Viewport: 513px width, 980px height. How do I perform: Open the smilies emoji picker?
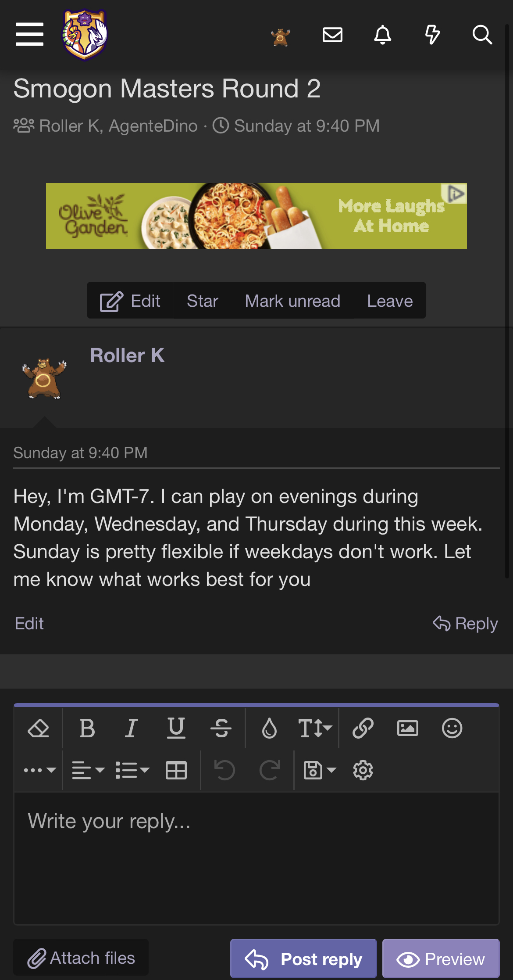452,729
